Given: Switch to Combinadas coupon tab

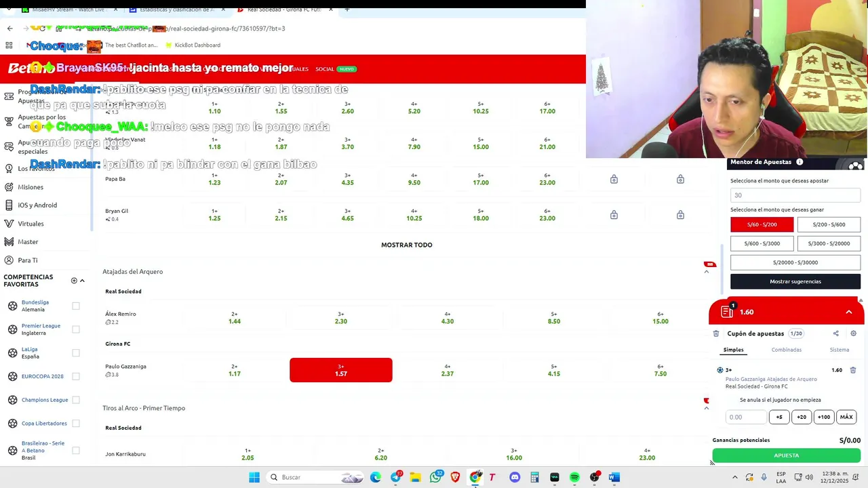Looking at the screenshot, I should coord(786,350).
